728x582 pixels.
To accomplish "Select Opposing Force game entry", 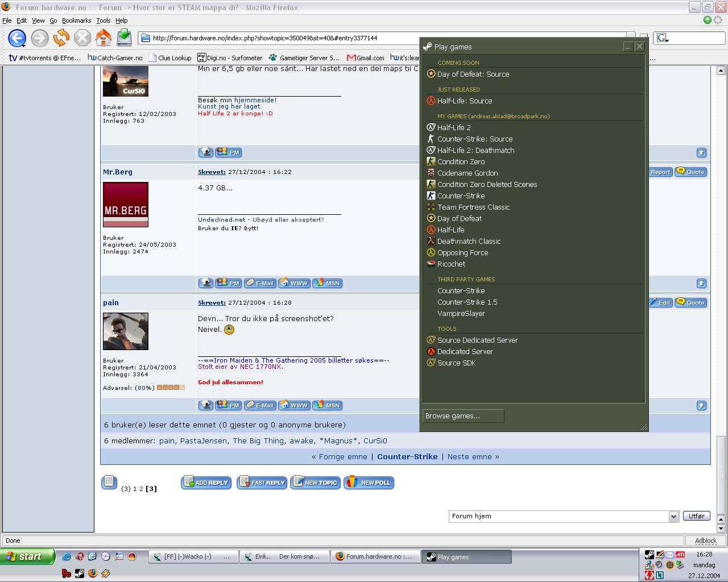I will click(462, 252).
